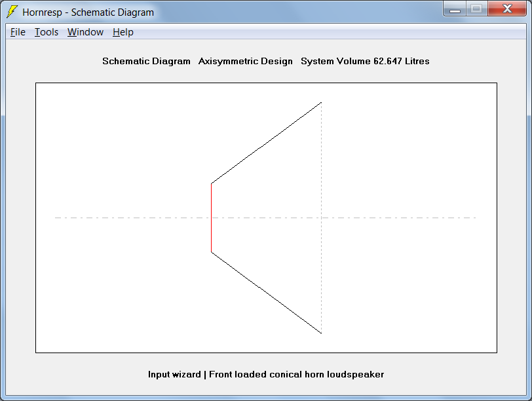Open the Window menu
The height and width of the screenshot is (401, 532).
pyautogui.click(x=85, y=32)
